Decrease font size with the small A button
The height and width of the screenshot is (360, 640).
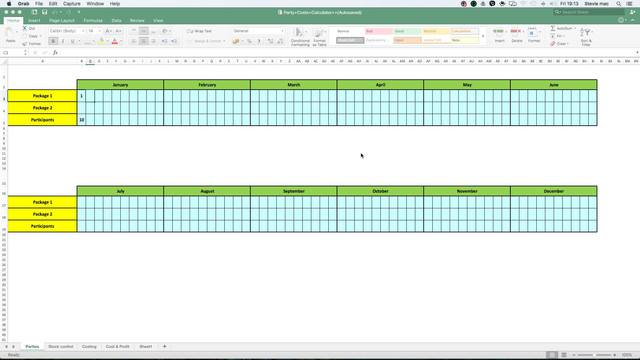coord(118,31)
